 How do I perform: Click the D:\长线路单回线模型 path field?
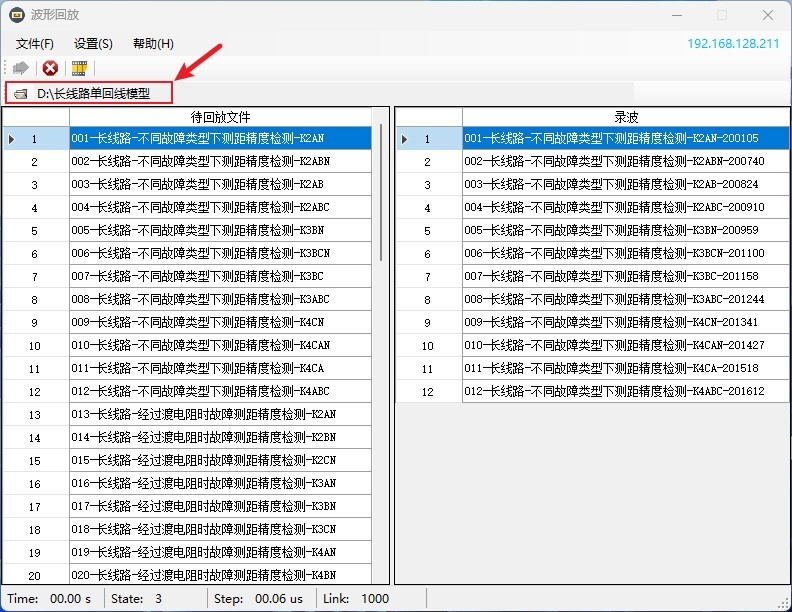coord(93,93)
